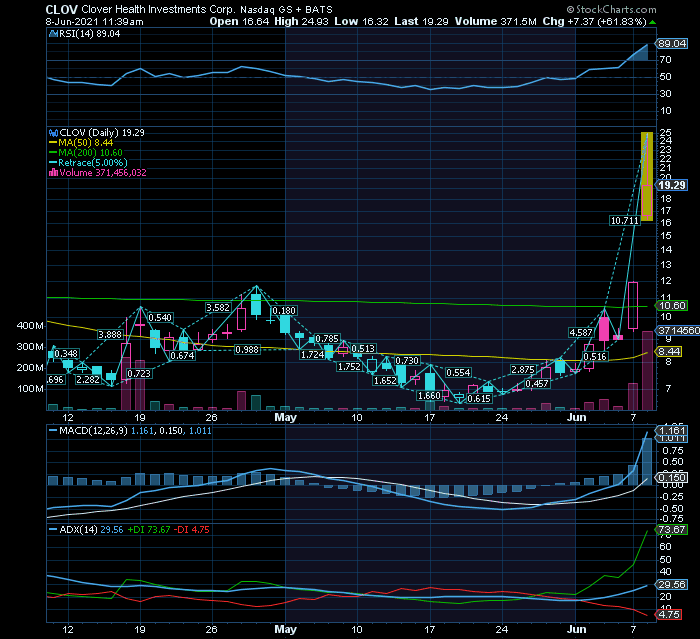Click the 10.711 retrace label
Image resolution: width=700 pixels, height=639 pixels.
pyautogui.click(x=624, y=221)
